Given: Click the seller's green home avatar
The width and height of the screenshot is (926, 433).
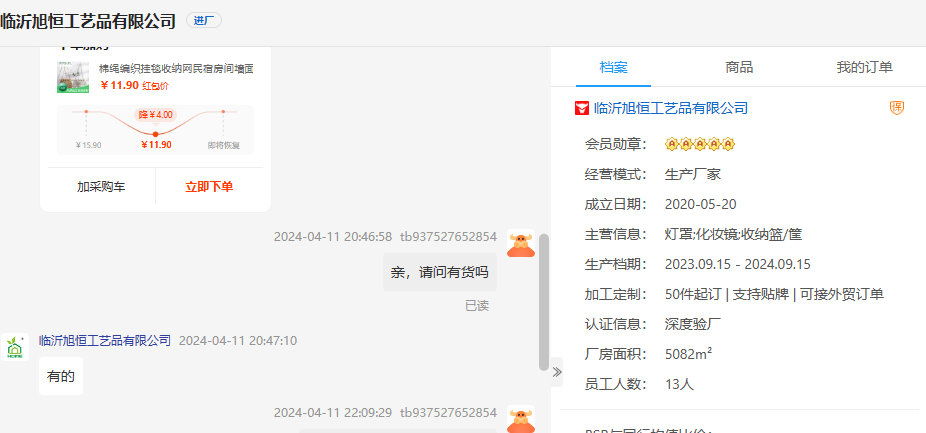Looking at the screenshot, I should point(15,347).
